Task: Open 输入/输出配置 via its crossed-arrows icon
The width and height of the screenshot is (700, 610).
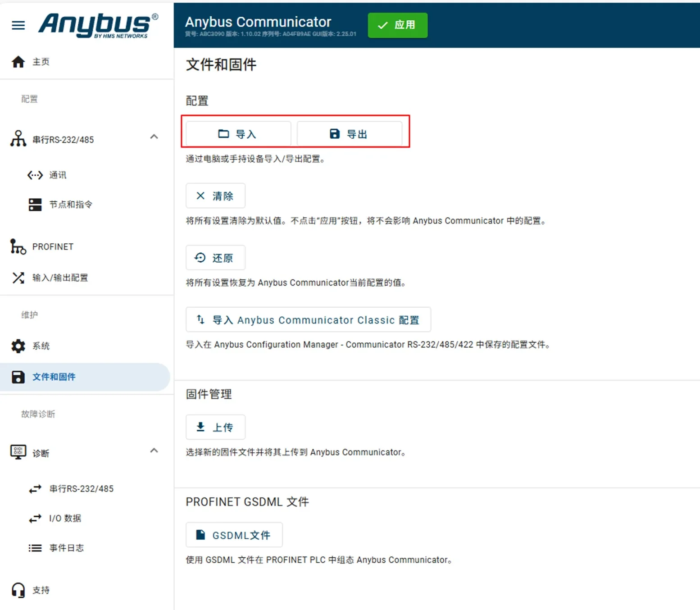Action: pos(18,278)
